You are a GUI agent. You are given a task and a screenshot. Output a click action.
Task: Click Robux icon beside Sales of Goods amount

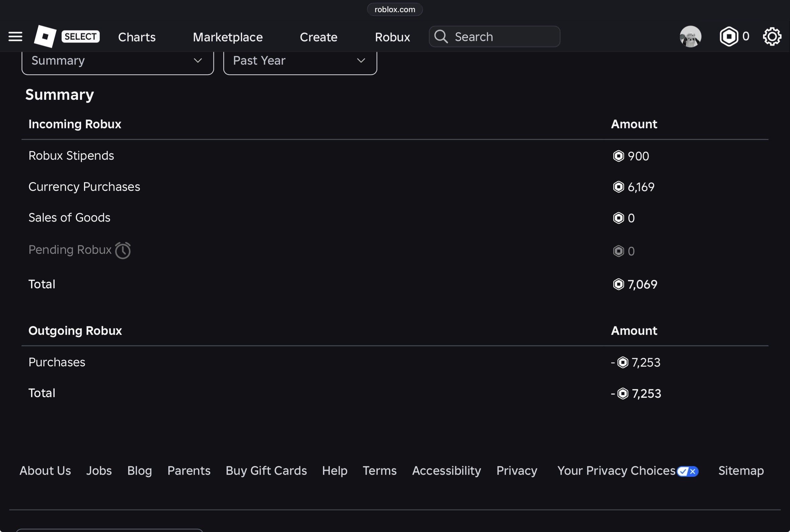tap(618, 218)
